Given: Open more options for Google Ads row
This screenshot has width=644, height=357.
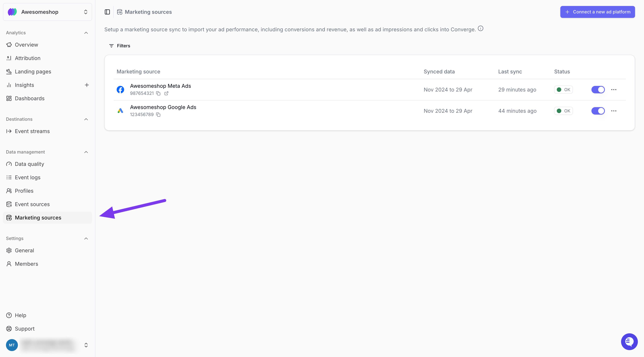Looking at the screenshot, I should tap(614, 111).
